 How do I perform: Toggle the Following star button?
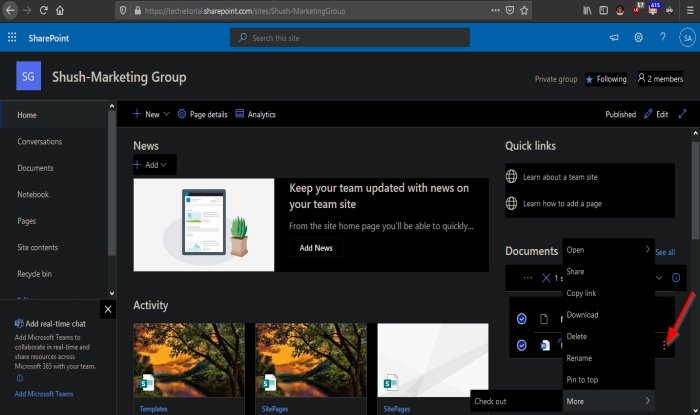[x=606, y=79]
